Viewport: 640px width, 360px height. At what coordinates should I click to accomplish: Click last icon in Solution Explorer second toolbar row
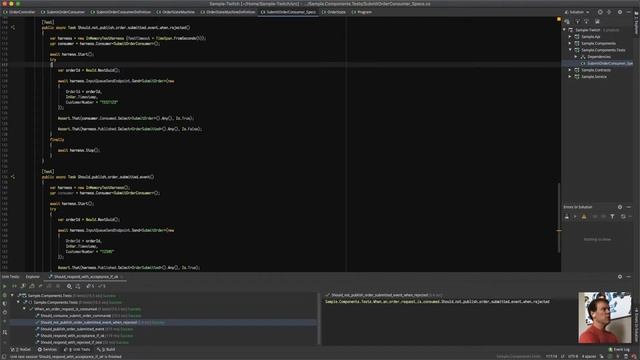click(597, 21)
